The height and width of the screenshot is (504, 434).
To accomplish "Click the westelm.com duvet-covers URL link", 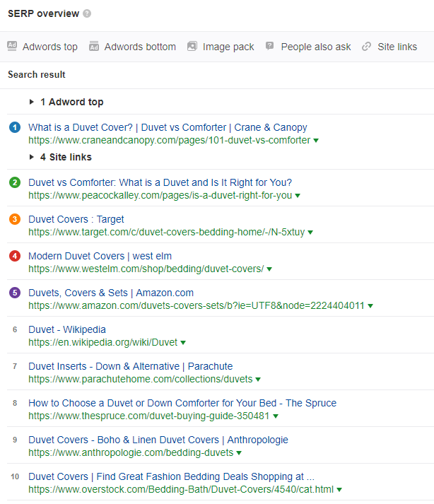I will pyautogui.click(x=146, y=269).
